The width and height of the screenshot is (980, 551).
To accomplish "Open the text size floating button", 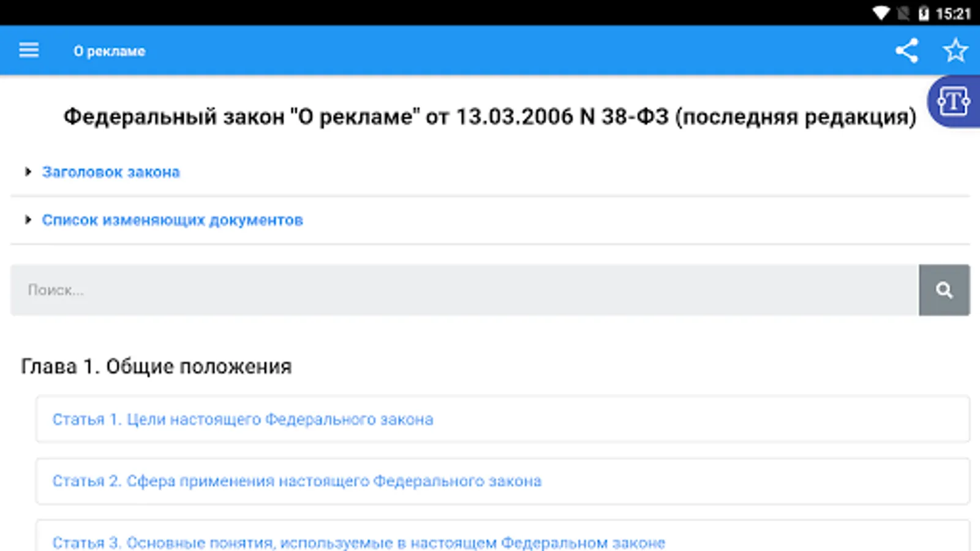I will pyautogui.click(x=954, y=101).
